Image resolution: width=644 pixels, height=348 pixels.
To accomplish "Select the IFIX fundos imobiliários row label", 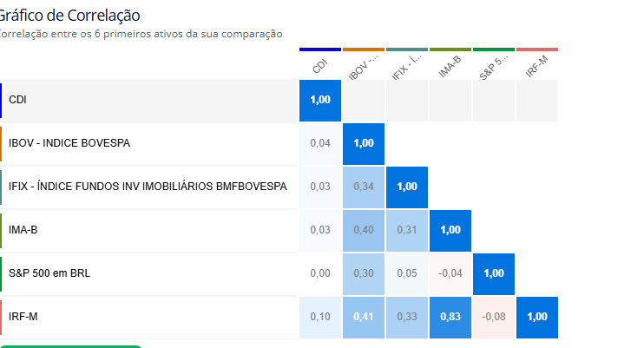I will tap(148, 187).
